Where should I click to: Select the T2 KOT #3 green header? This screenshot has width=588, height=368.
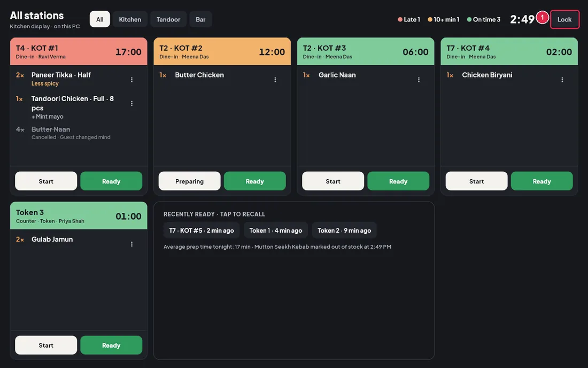coord(366,51)
